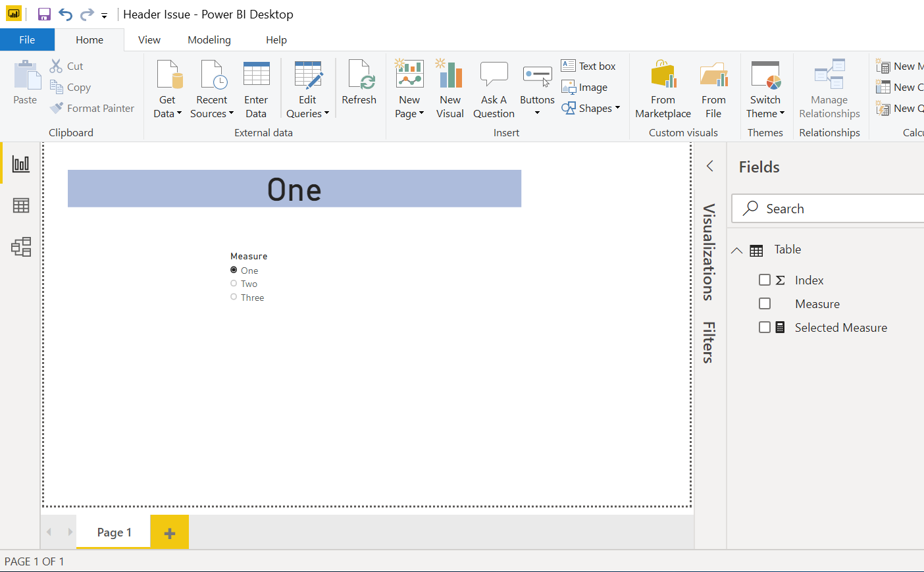Screen dimensions: 924x572
Task: Click the Save icon in title bar
Action: 44,14
